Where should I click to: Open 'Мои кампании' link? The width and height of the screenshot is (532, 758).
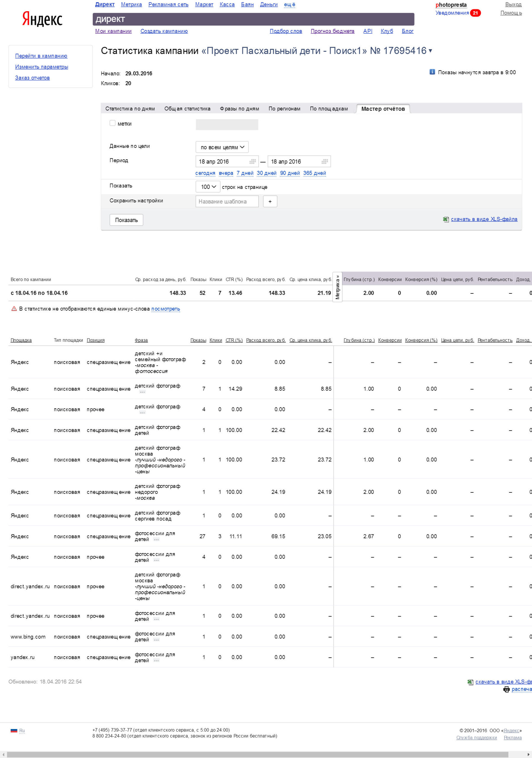113,31
